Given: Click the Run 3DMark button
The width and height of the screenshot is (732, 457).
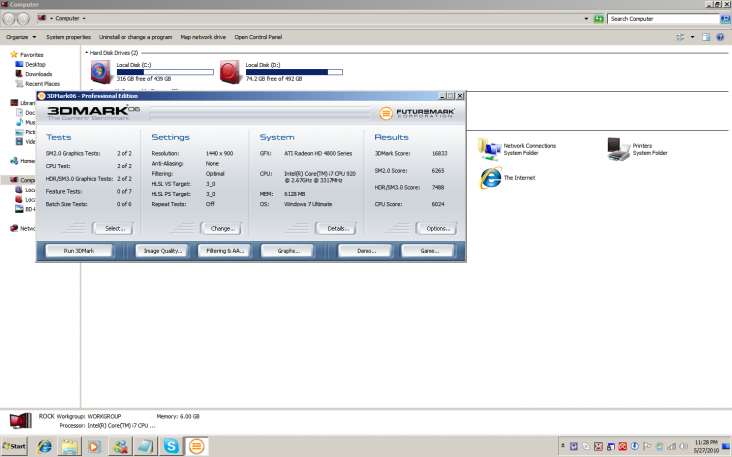Looking at the screenshot, I should point(79,251).
